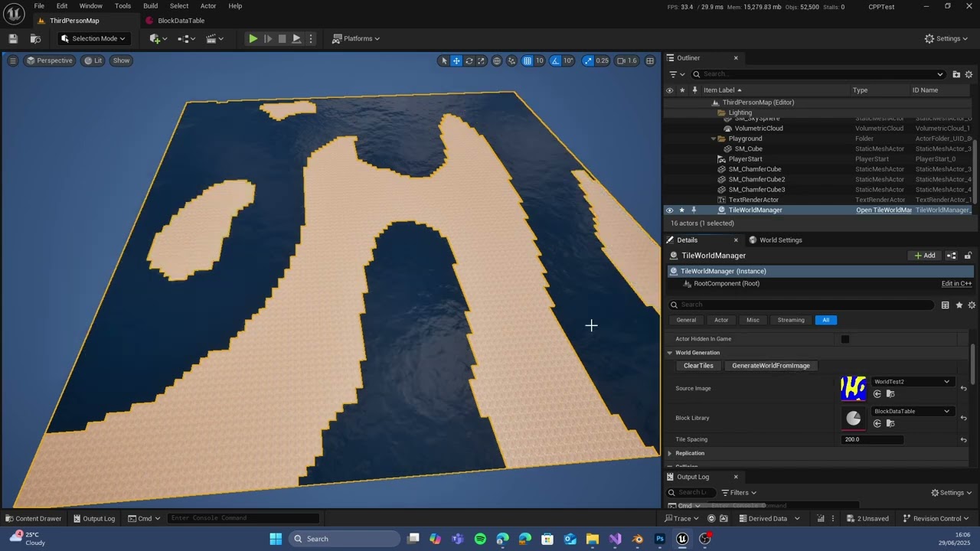Image resolution: width=980 pixels, height=551 pixels.
Task: Click the ClearTiles button
Action: click(x=698, y=366)
